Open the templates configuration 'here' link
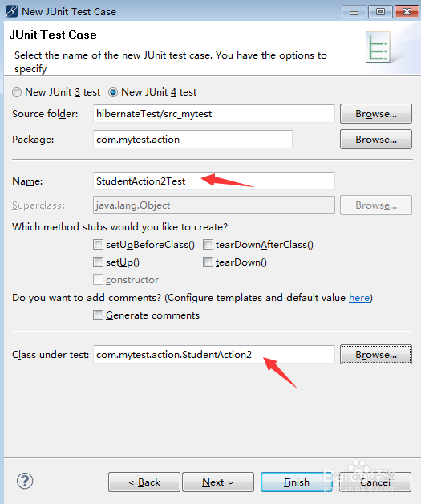Image resolution: width=421 pixels, height=504 pixels. point(359,298)
